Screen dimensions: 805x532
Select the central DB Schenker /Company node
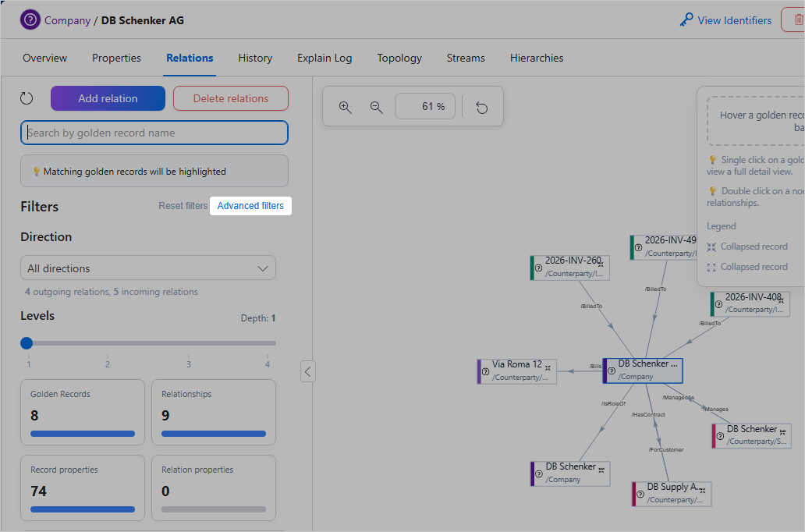pos(643,371)
